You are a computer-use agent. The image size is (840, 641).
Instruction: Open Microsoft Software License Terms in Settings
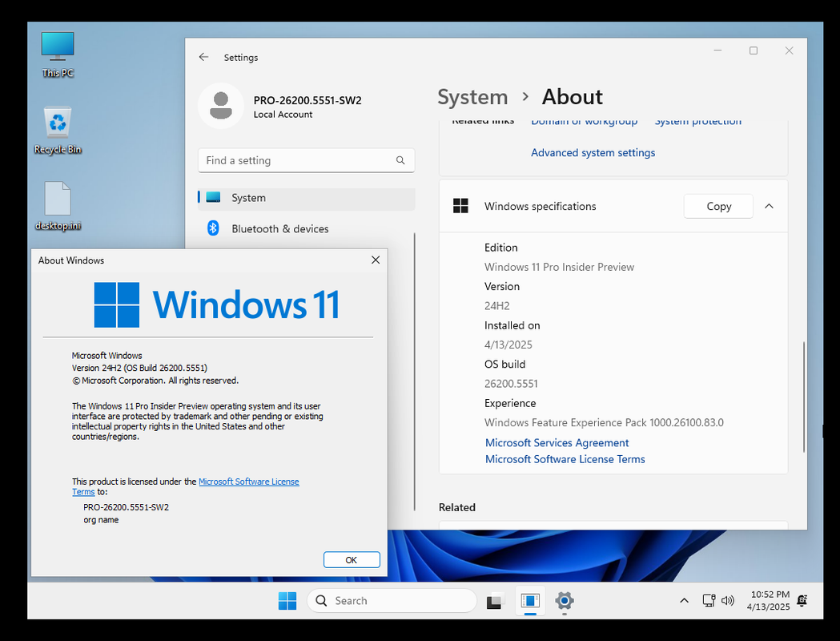565,459
